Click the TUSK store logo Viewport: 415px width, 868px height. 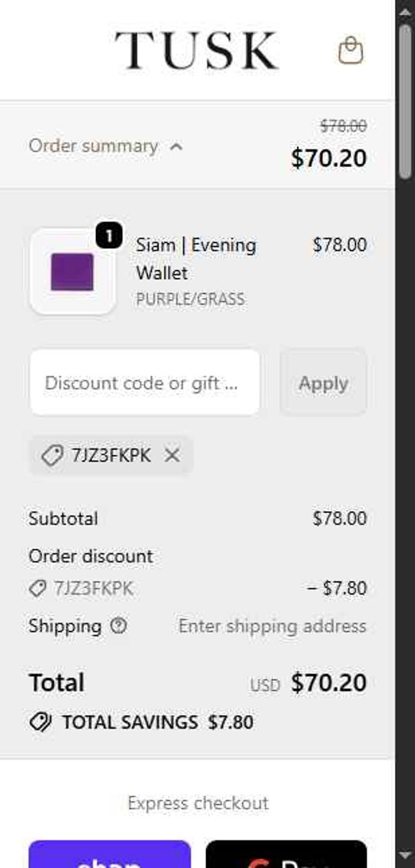(x=196, y=51)
